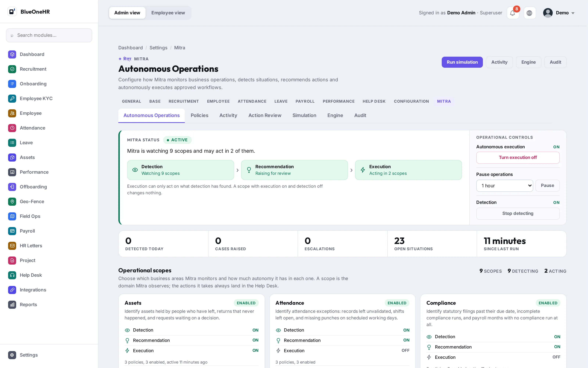This screenshot has height=368, width=588.
Task: Open the Attendance clock icon
Action: click(12, 128)
